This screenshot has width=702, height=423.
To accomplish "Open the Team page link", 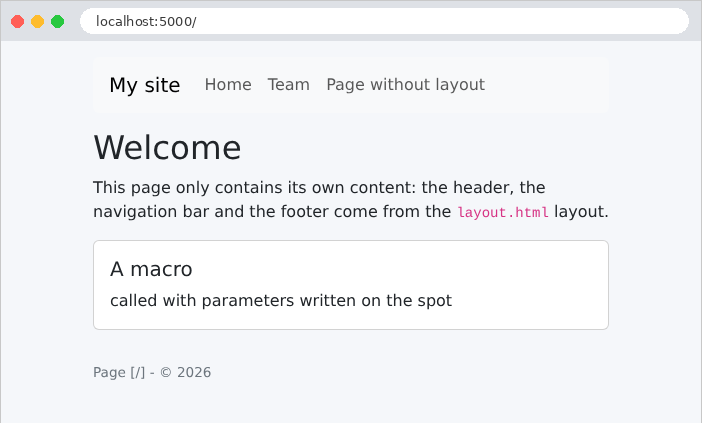I will 289,85.
